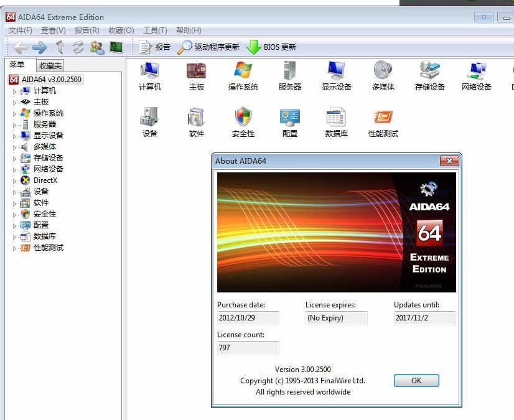This screenshot has width=514, height=420.
Task: Click the Up level arrow icon
Action: (x=60, y=47)
